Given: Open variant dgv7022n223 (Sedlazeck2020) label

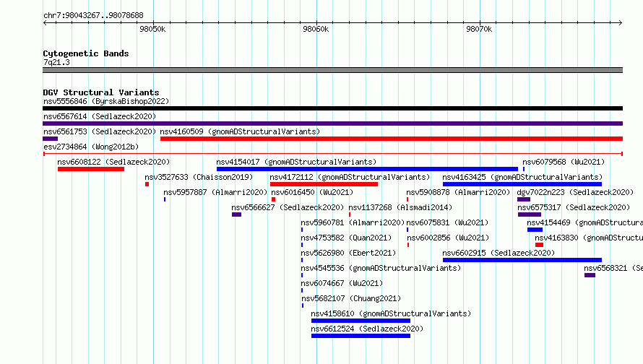Looking at the screenshot, I should 575,192.
